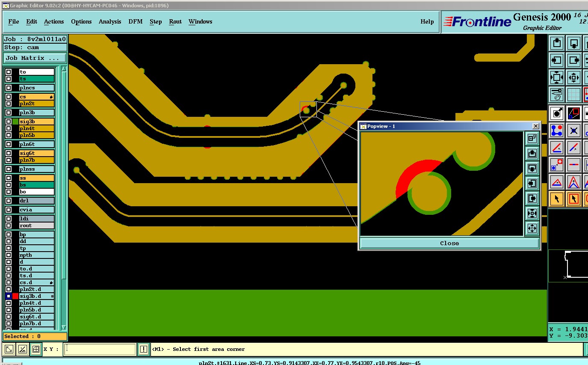Select the add feature (pad with arrow) tool

pyautogui.click(x=556, y=113)
